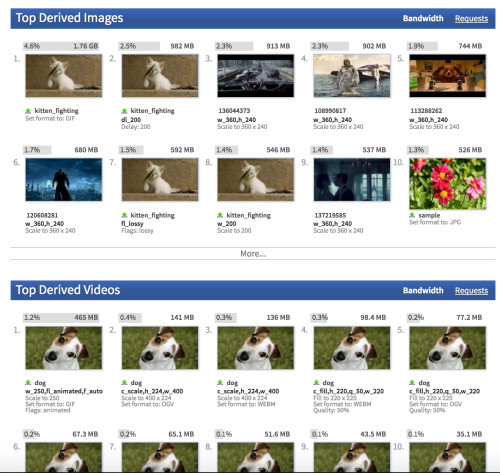Click Set format to: JPG text
This screenshot has width=500, height=473.
435,222
